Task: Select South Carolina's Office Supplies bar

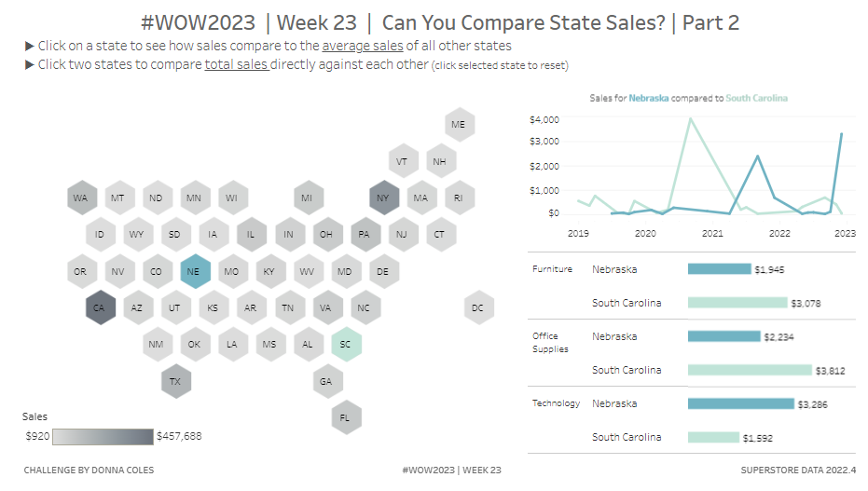Action: pyautogui.click(x=749, y=370)
